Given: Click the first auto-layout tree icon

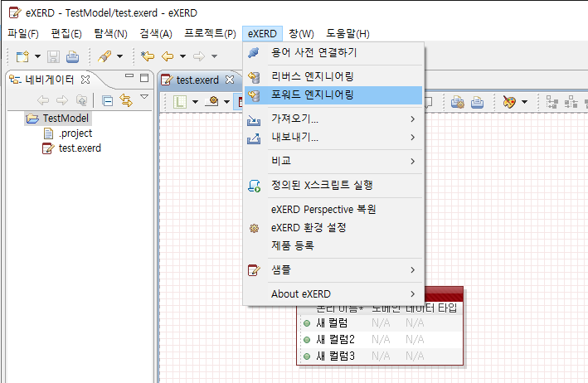Looking at the screenshot, I should (x=552, y=102).
